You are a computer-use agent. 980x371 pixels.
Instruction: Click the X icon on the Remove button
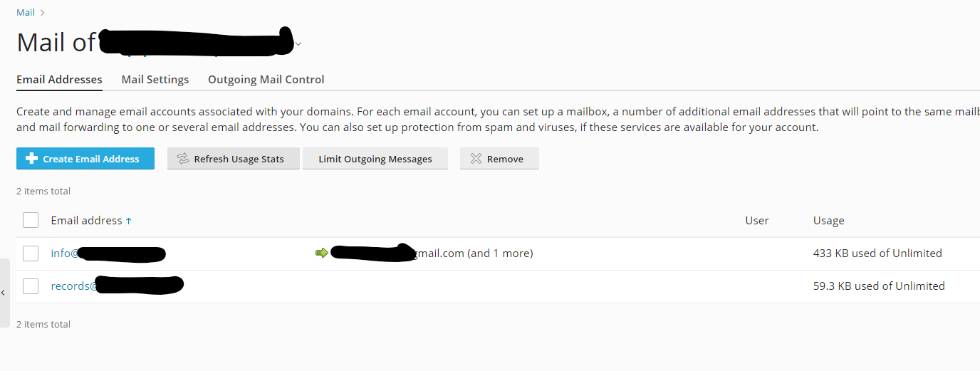[x=476, y=159]
